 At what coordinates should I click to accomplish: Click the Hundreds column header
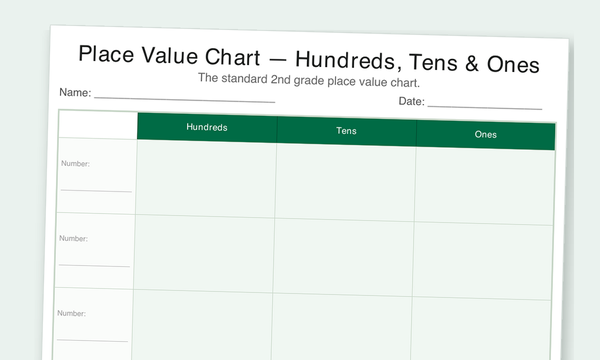(x=207, y=127)
